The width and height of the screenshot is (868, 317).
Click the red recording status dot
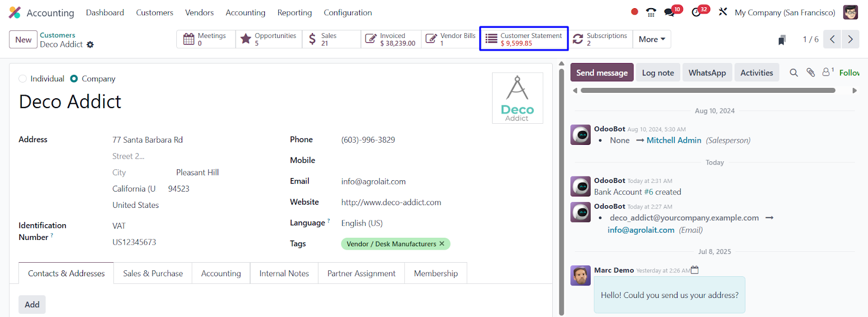click(635, 11)
